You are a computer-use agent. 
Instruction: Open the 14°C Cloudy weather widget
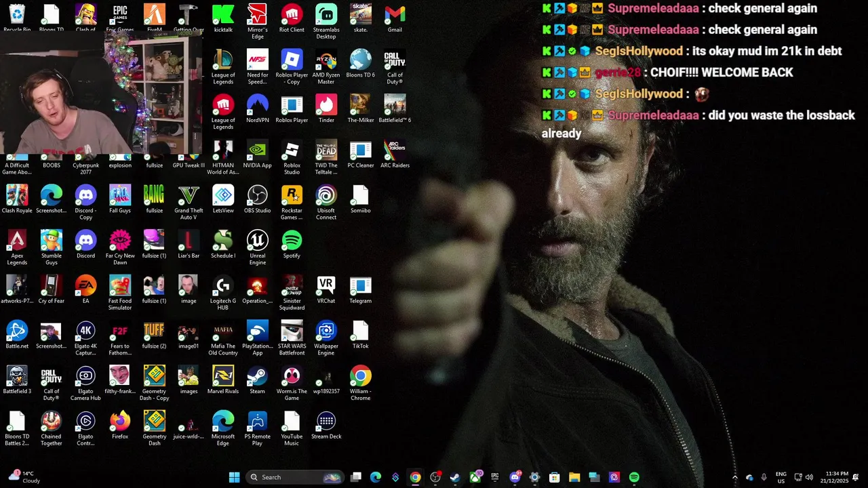(x=24, y=477)
